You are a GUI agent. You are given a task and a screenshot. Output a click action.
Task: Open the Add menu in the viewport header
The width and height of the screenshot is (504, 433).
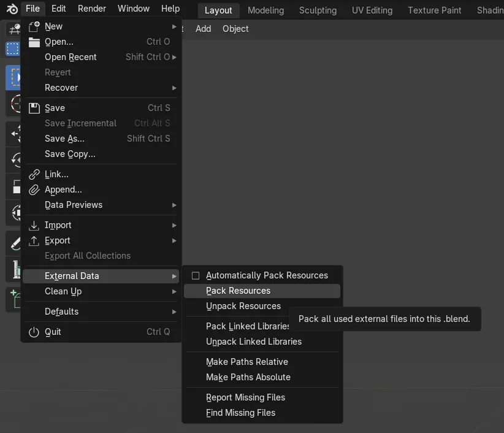pos(203,28)
